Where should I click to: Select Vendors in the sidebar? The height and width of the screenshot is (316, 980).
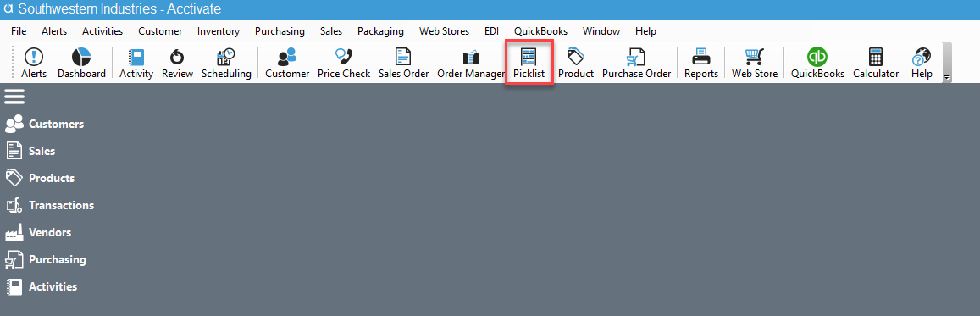(38, 232)
